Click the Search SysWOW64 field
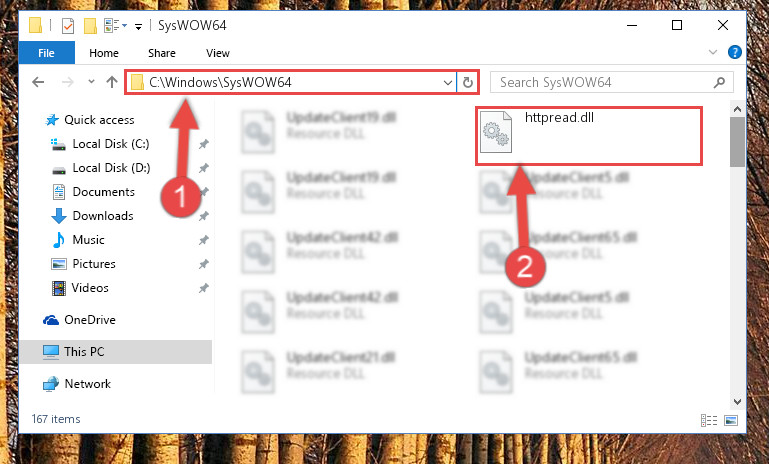Image resolution: width=769 pixels, height=464 pixels. coord(612,82)
